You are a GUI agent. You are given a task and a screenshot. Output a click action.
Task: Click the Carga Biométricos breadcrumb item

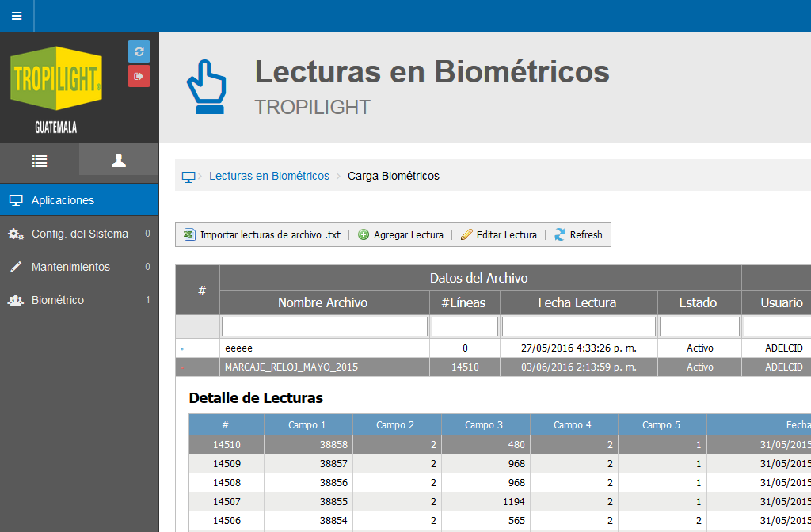coord(393,176)
